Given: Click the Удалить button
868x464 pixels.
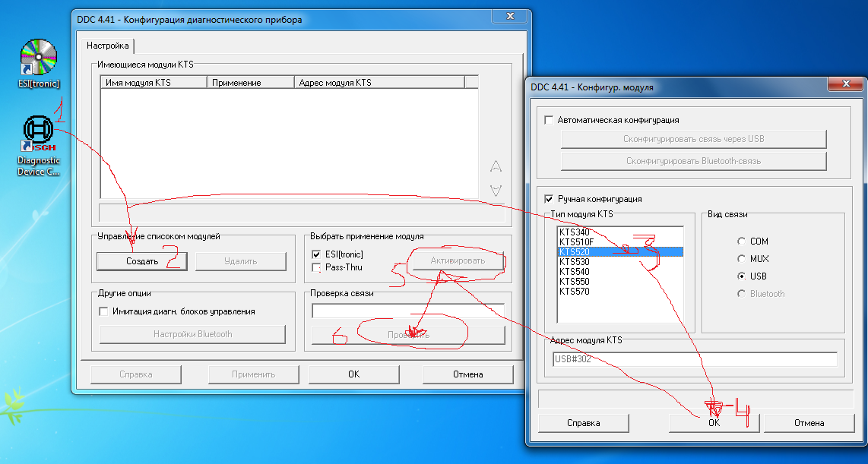Looking at the screenshot, I should click(x=241, y=261).
